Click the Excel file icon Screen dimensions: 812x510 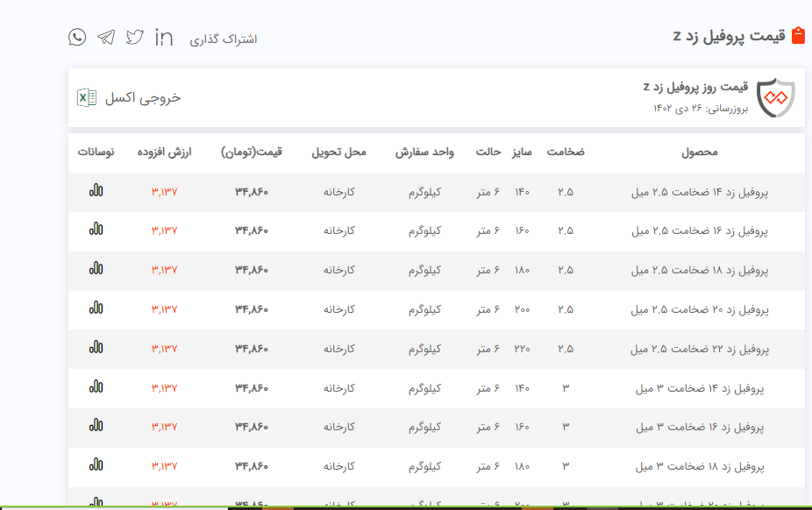pos(87,97)
